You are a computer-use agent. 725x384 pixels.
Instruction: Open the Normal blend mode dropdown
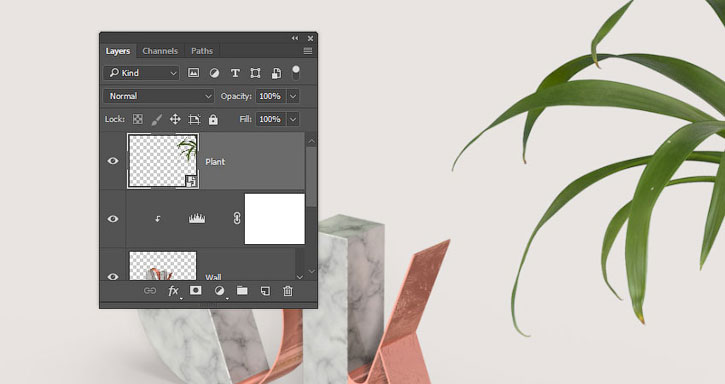[159, 96]
